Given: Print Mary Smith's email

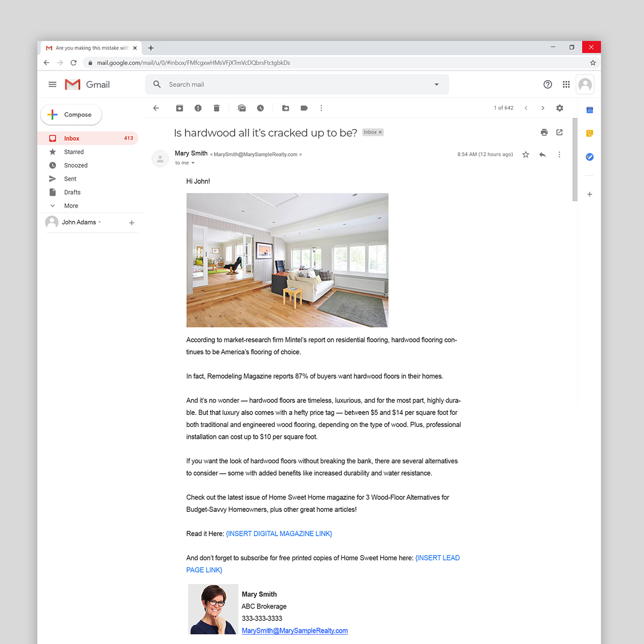Looking at the screenshot, I should [x=544, y=132].
